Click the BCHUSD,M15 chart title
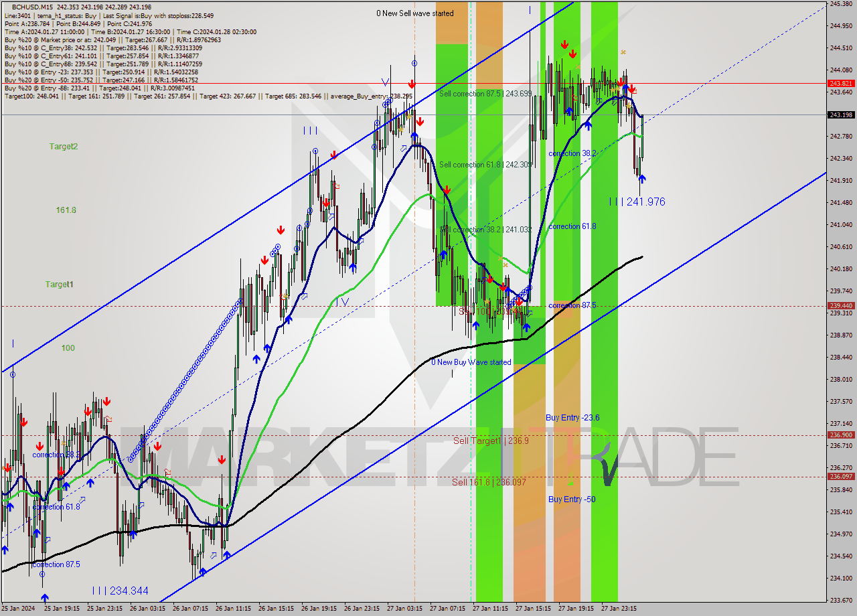Image resolution: width=857 pixels, height=616 pixels. (x=31, y=6)
